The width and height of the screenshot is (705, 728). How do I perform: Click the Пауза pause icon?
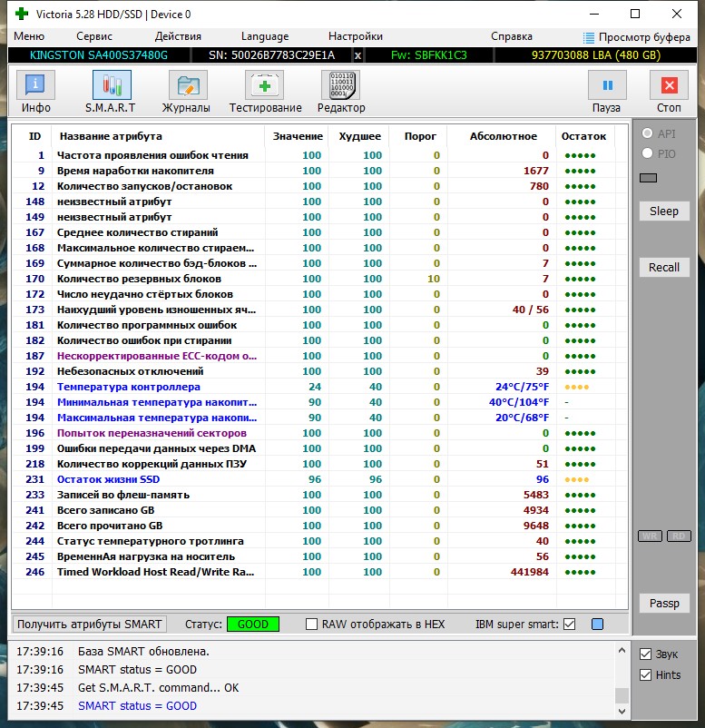tap(607, 85)
